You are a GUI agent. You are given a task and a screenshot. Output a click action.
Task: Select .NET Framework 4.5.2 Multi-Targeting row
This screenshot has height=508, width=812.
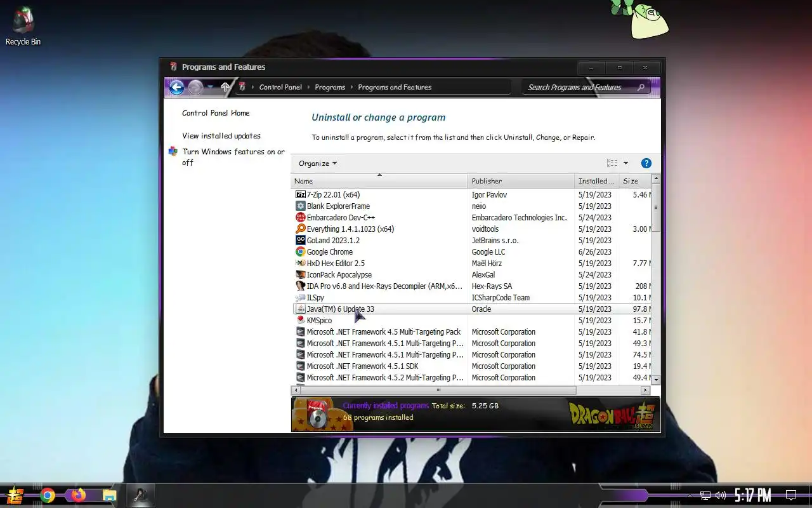click(x=471, y=378)
